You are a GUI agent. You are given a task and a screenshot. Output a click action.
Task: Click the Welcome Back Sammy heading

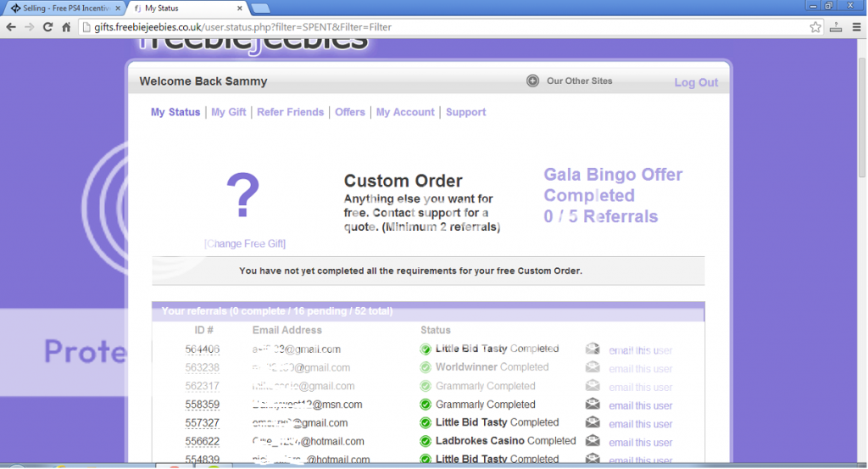click(x=203, y=81)
